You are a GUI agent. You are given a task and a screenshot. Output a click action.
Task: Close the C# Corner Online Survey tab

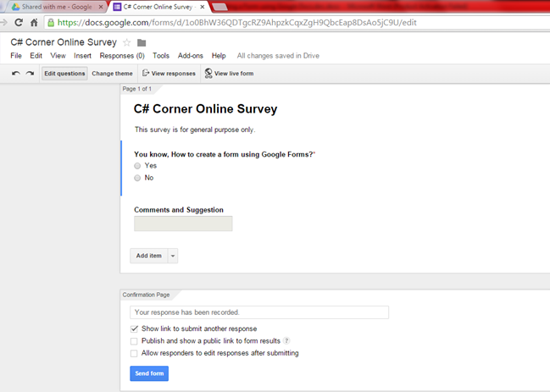pos(203,7)
